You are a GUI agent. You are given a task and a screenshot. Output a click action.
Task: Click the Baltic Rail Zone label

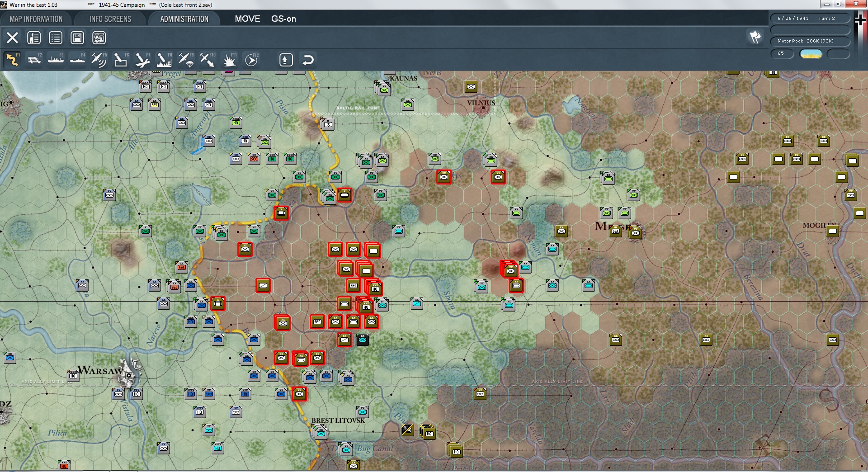click(358, 108)
